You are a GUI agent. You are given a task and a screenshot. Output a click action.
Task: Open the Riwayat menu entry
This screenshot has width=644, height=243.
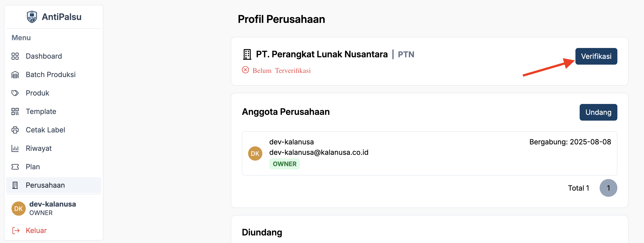coord(39,148)
